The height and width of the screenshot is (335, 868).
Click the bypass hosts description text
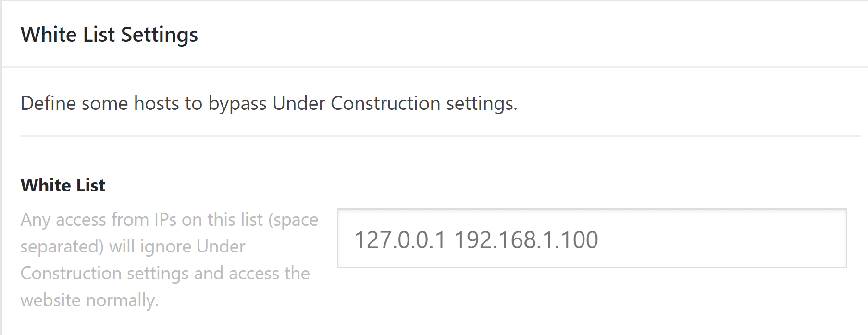coord(268,103)
